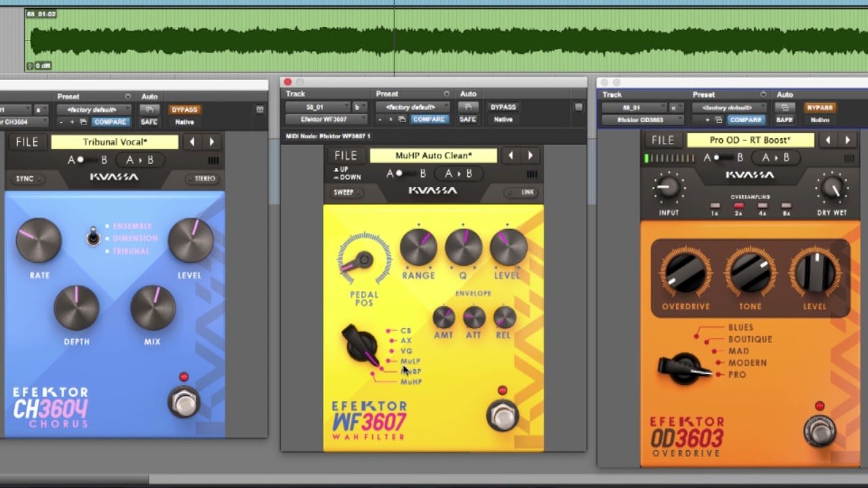The image size is (868, 488).
Task: Click the Tribunal Vocal preset name field
Action: [115, 142]
